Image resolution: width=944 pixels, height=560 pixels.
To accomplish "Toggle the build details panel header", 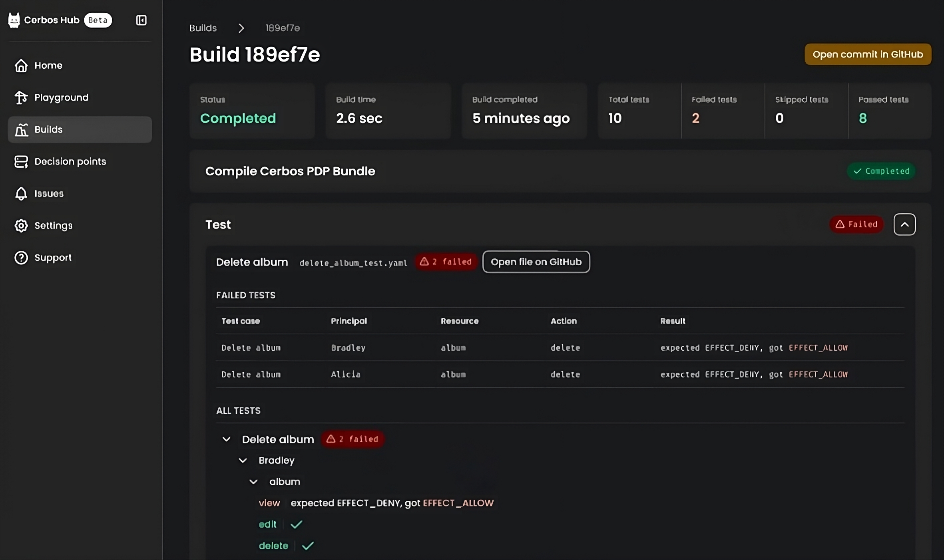I will tap(905, 224).
